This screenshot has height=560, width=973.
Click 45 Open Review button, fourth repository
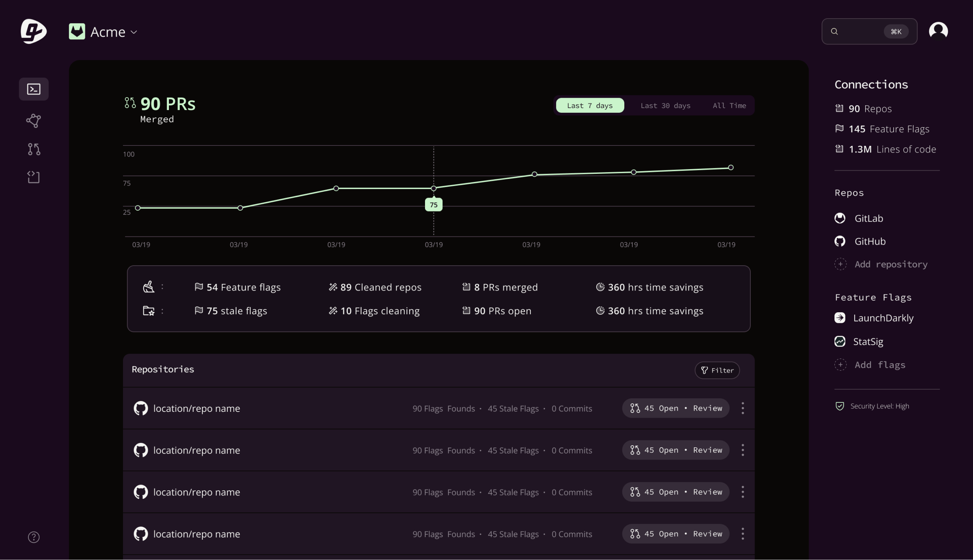(x=675, y=534)
